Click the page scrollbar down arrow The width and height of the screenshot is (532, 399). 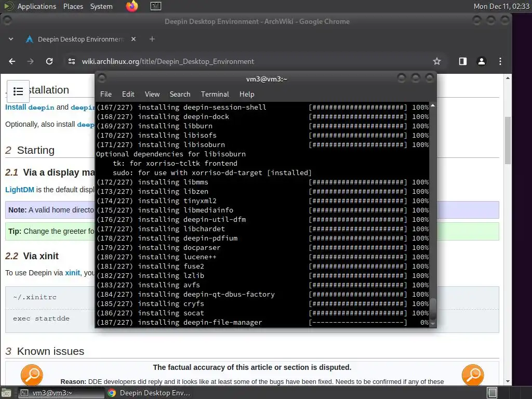[x=508, y=381]
